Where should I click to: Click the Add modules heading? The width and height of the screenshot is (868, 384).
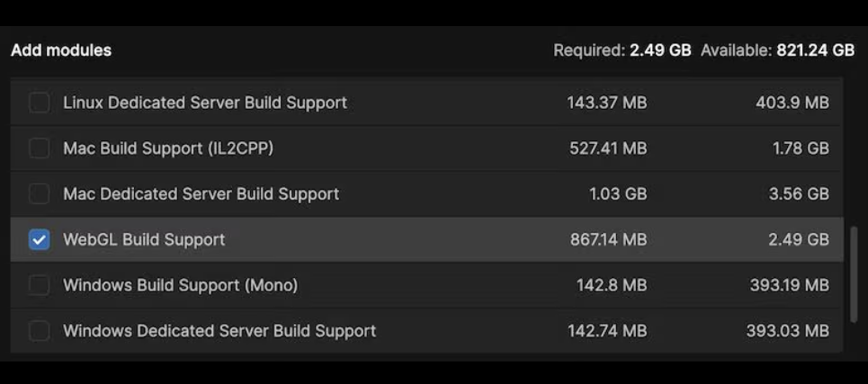(x=61, y=50)
